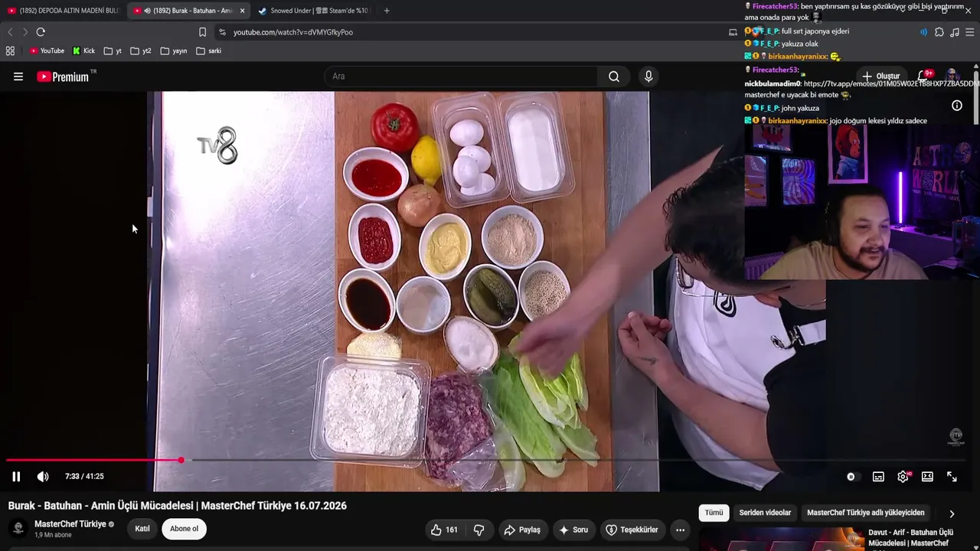Image resolution: width=980 pixels, height=551 pixels.
Task: Open the browser main menu icon
Action: coord(970,32)
